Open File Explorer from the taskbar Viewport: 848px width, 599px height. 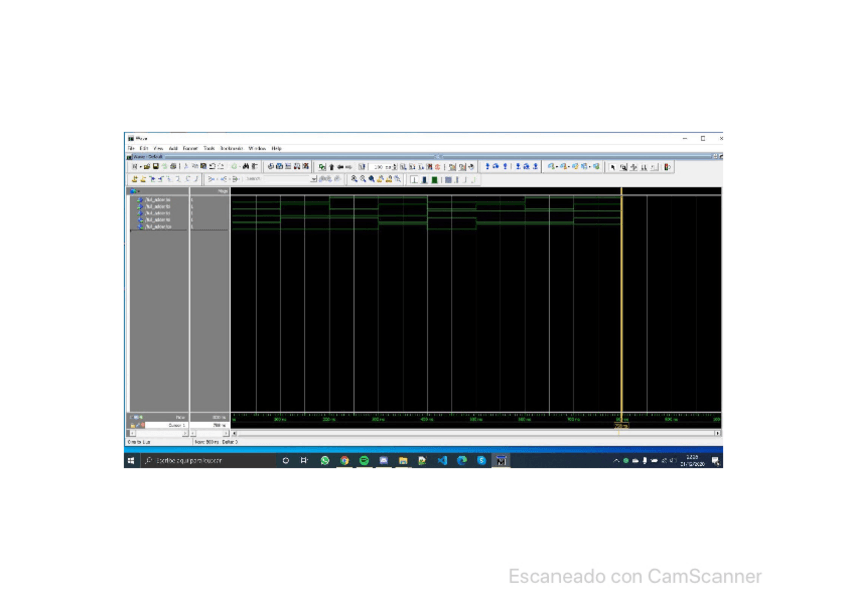[x=403, y=461]
